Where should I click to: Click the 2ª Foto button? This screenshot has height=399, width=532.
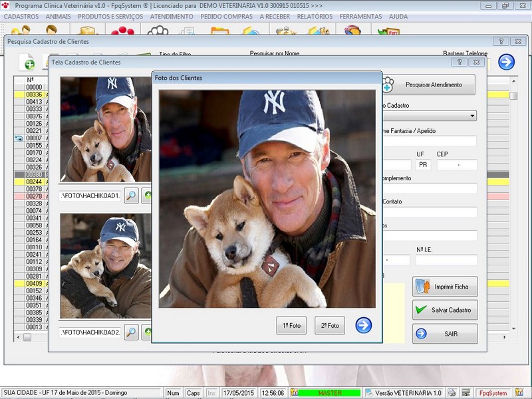330,325
